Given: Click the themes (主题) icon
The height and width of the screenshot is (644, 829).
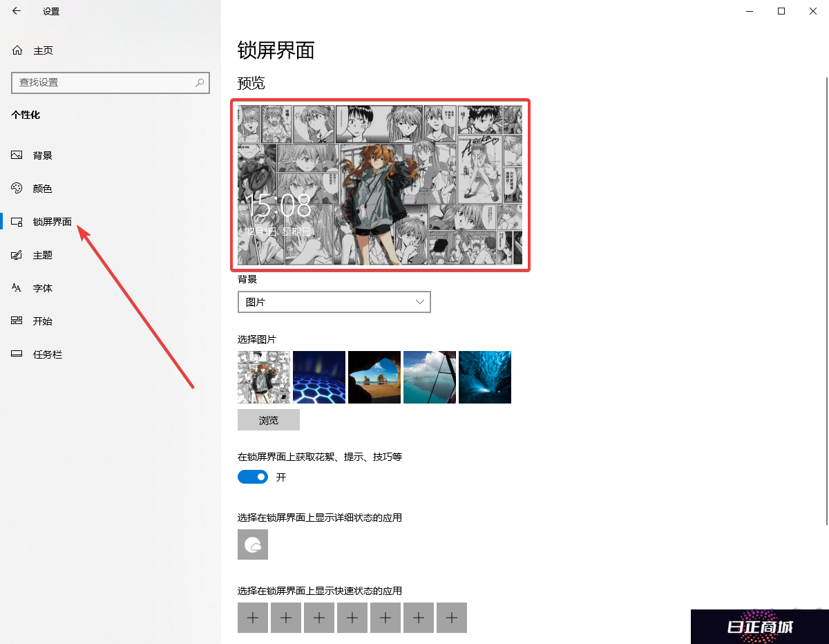Looking at the screenshot, I should click(x=17, y=255).
